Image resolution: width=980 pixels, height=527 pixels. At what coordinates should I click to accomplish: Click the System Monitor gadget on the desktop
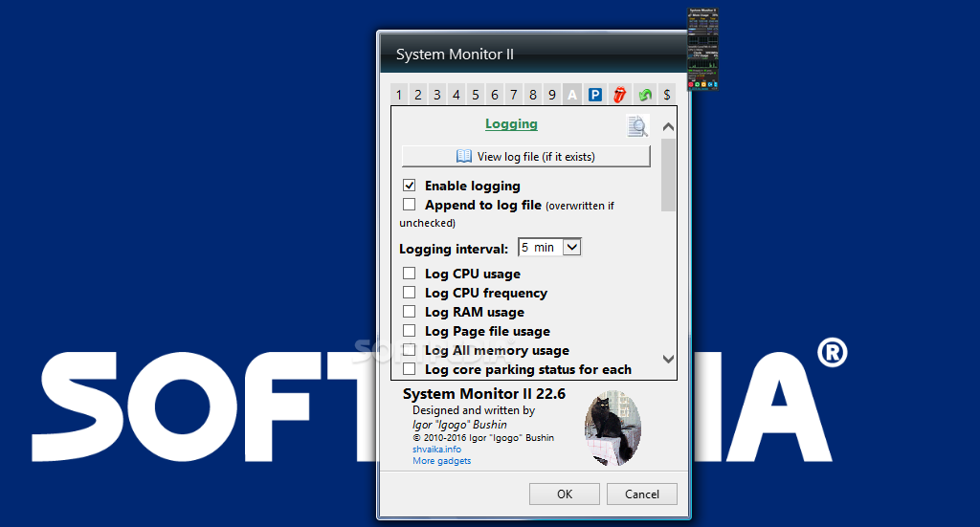pos(702,49)
